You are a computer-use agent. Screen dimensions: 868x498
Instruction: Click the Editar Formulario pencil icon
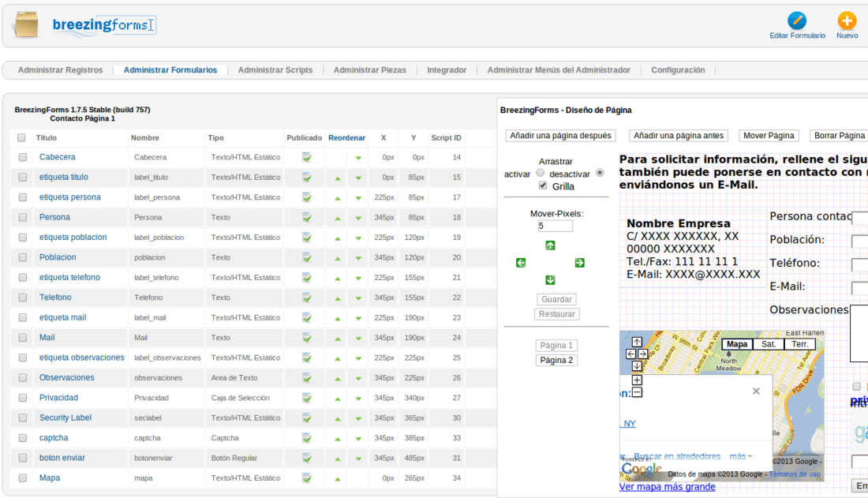tap(797, 21)
